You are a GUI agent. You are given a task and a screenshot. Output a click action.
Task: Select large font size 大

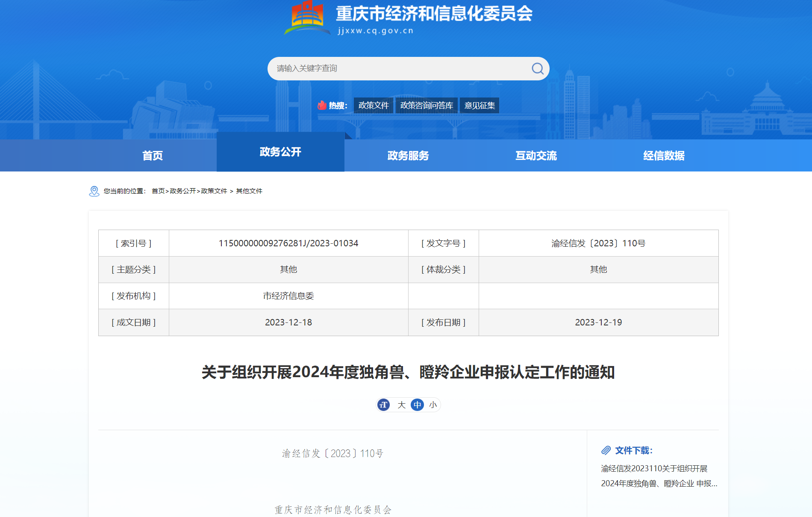click(x=401, y=405)
